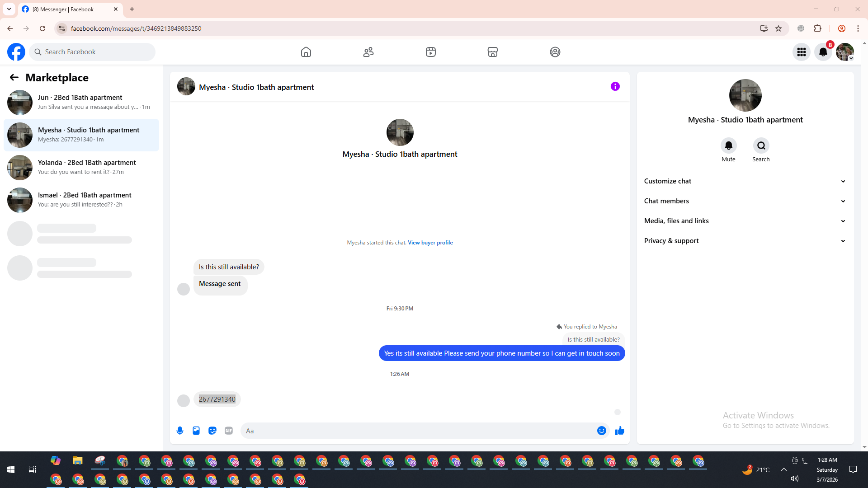Toggle the conversation information panel
The image size is (868, 488).
(615, 86)
